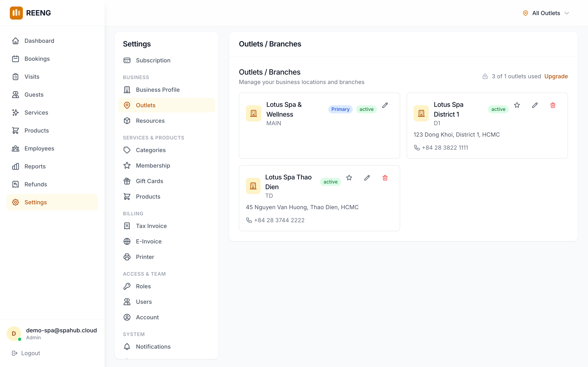This screenshot has width=588, height=367.
Task: Go to Bookings in the sidebar
Action: coord(37,59)
